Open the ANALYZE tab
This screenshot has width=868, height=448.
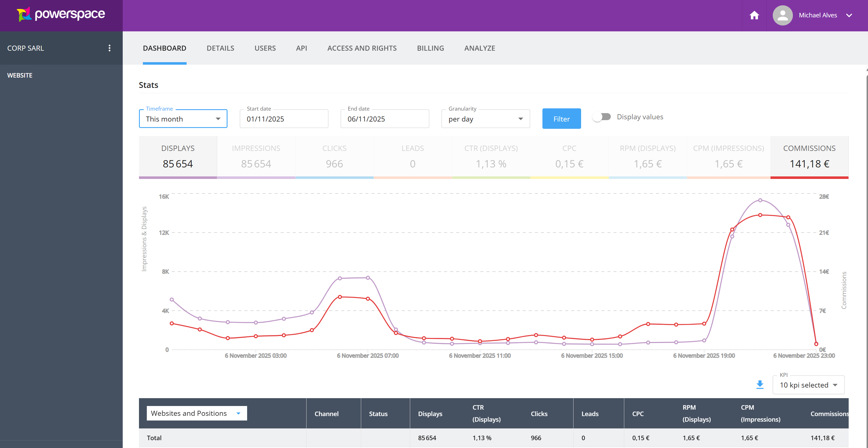[479, 48]
